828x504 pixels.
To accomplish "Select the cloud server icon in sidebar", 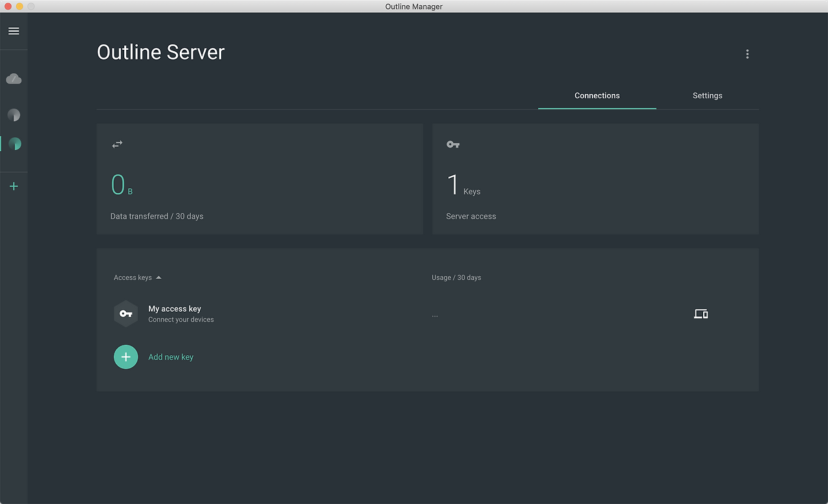I will tap(14, 79).
